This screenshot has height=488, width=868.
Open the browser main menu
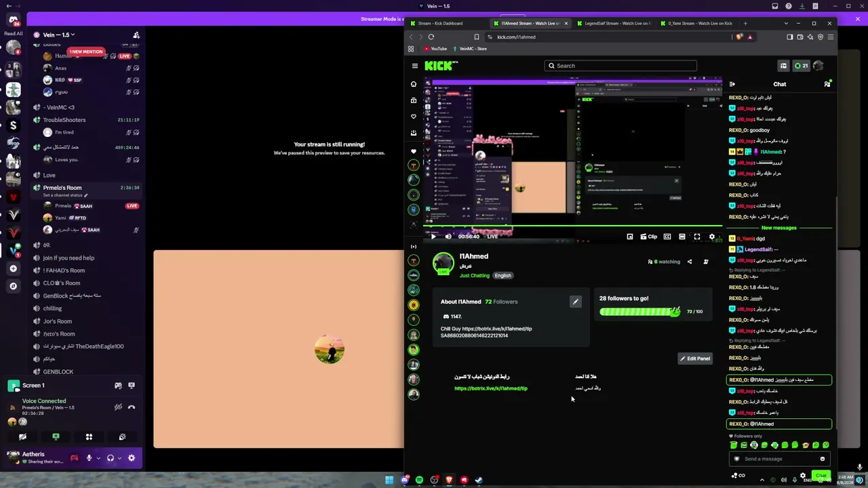(x=831, y=37)
